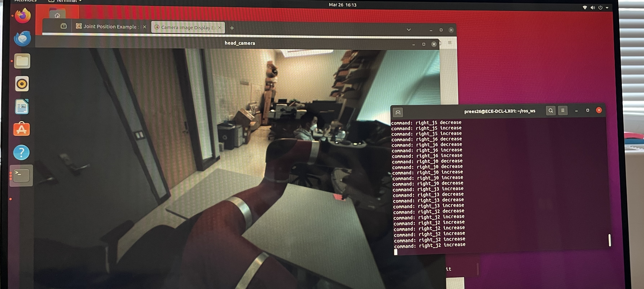Screen dimensions: 644x289
Task: Click the terminal cursor block at prompt
Action: click(395, 252)
